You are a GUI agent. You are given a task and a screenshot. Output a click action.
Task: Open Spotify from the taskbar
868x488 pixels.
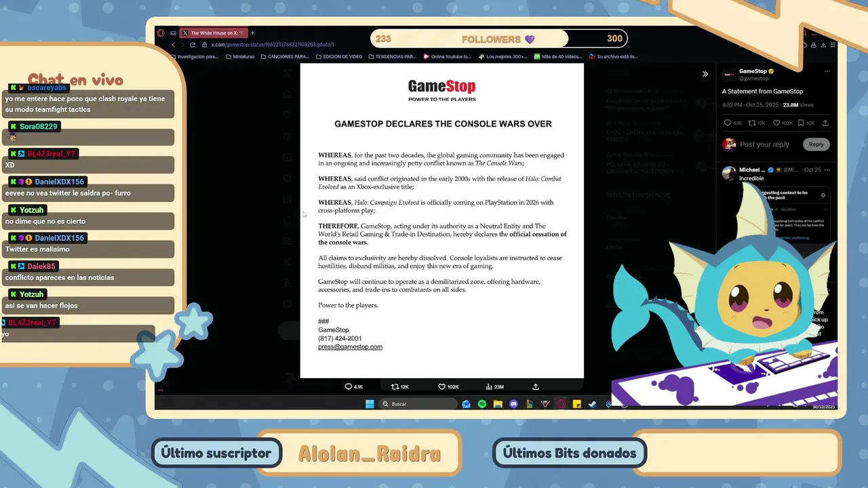[x=482, y=404]
